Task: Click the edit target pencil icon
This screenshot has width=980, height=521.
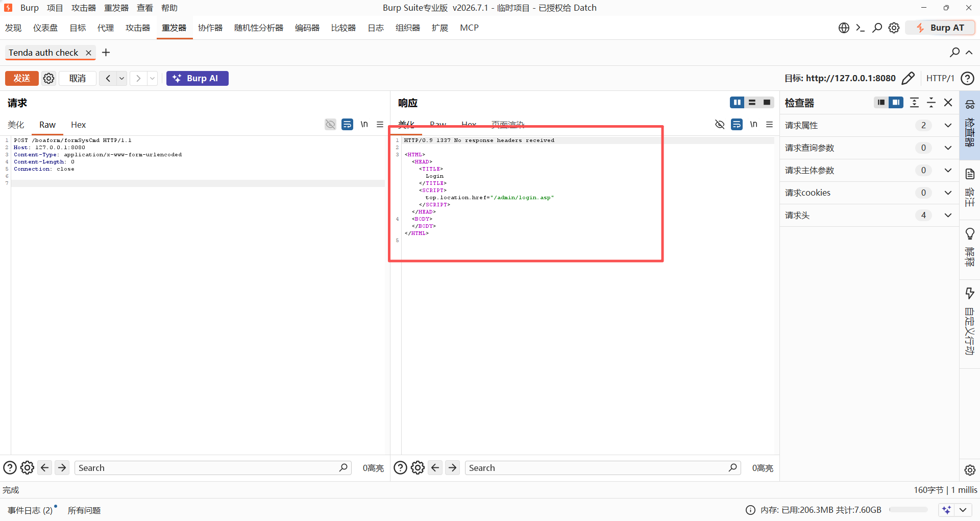Action: [x=908, y=78]
